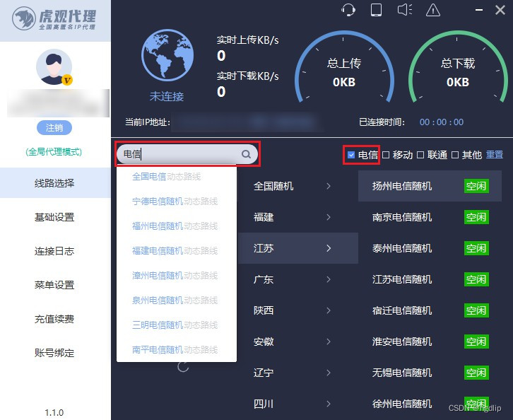This screenshot has height=420, width=513.
Task: Click the 总上传 gauge
Action: [x=344, y=67]
